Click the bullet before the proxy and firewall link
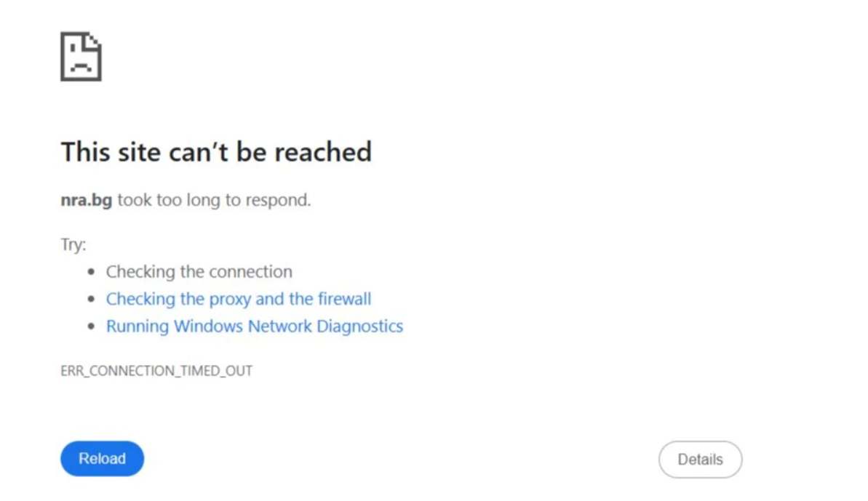This screenshot has width=868, height=501. [92, 299]
